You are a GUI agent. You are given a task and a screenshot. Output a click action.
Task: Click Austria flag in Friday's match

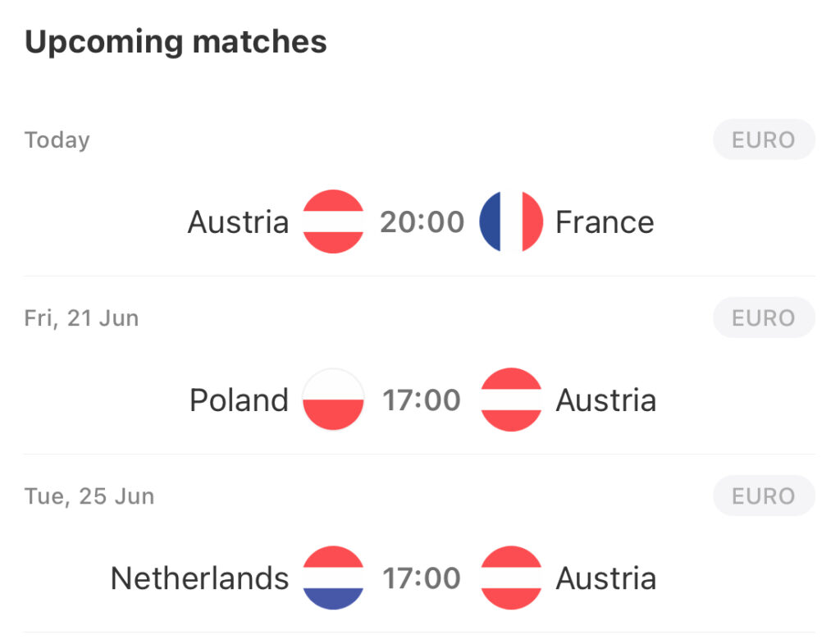point(511,400)
